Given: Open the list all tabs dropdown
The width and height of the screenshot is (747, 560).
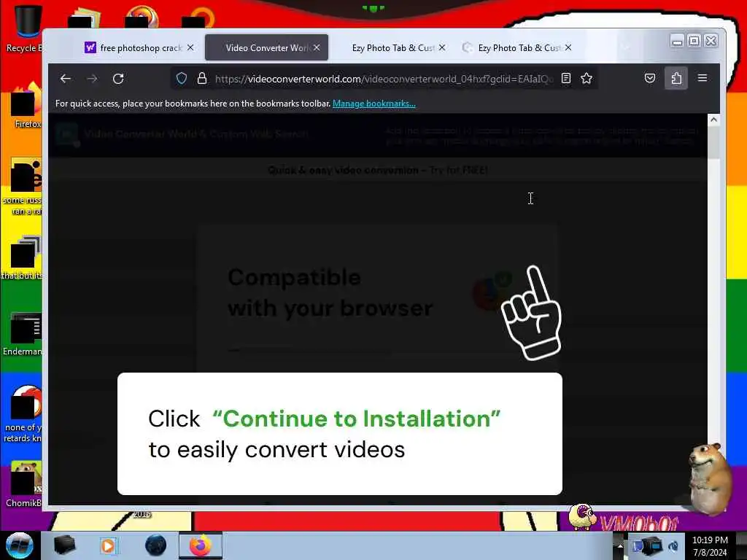Looking at the screenshot, I should (x=625, y=47).
